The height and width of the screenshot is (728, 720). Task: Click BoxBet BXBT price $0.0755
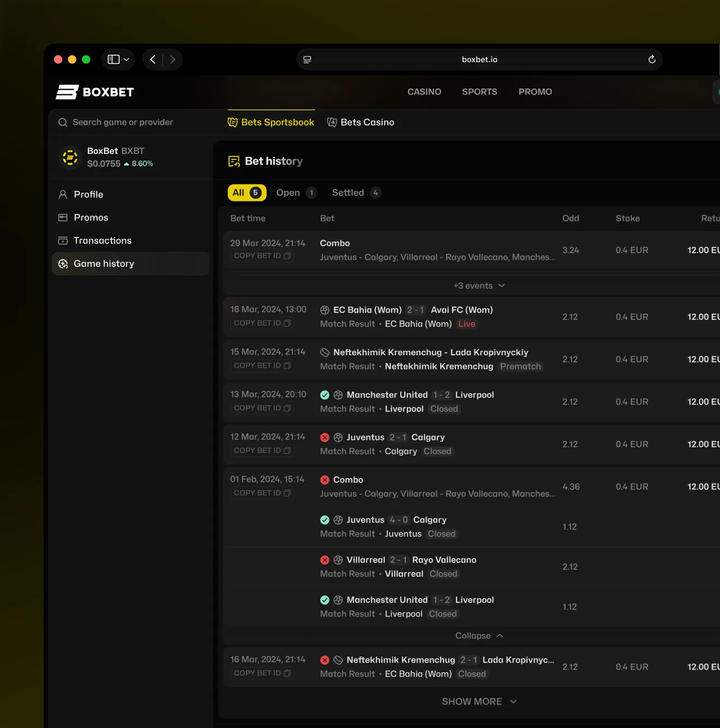pos(104,164)
